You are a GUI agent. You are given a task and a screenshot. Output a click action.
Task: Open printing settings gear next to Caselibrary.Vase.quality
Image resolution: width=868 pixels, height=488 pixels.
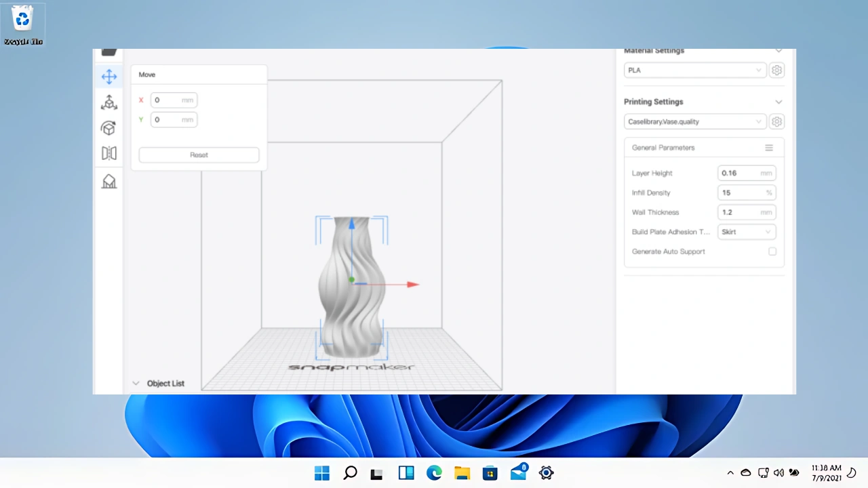tap(777, 121)
